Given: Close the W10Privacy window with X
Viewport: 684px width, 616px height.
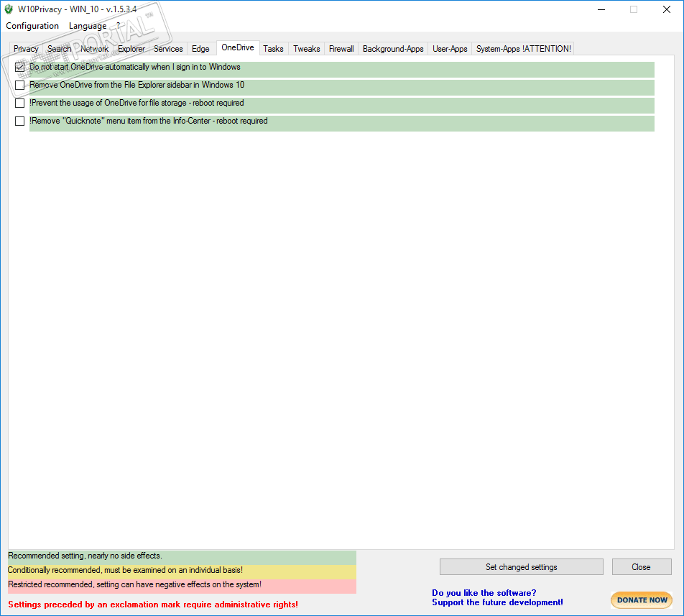Looking at the screenshot, I should pos(667,9).
